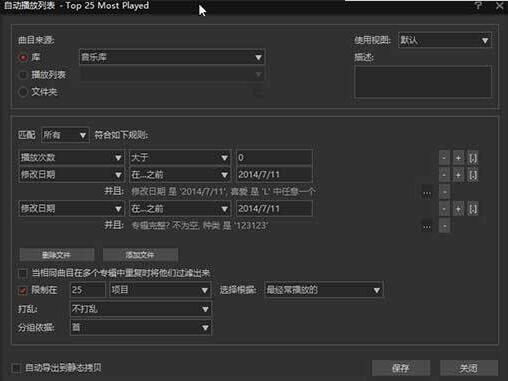Image resolution: width=508 pixels, height=381 pixels.
Task: Click the 关闭 button
Action: click(x=469, y=368)
